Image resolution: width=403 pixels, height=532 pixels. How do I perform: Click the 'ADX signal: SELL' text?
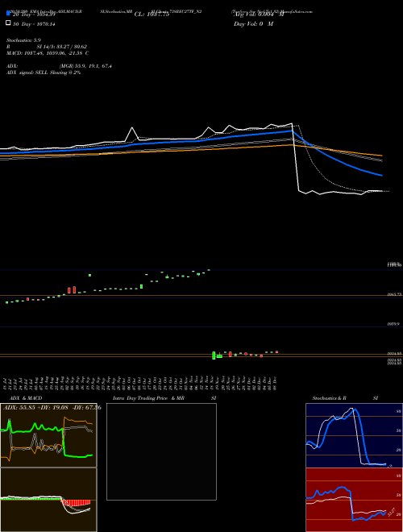(44, 73)
